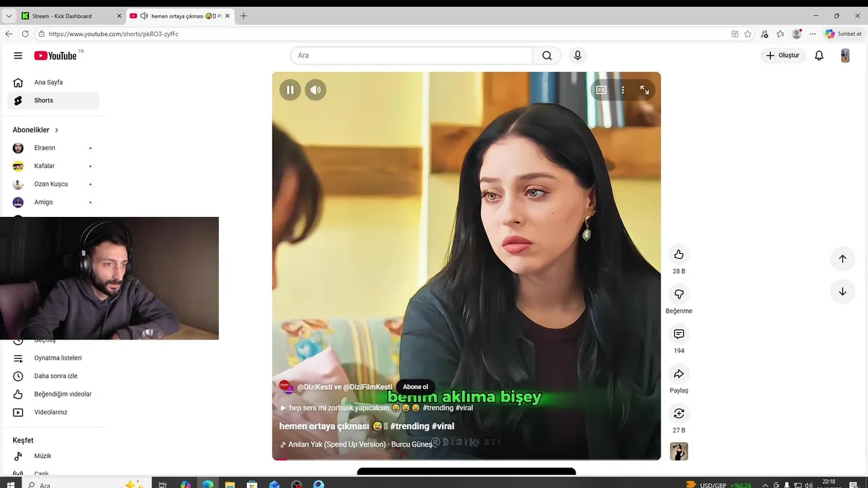Toggle closed captions on the Short
Screen dimensions: 868x488
coord(601,89)
